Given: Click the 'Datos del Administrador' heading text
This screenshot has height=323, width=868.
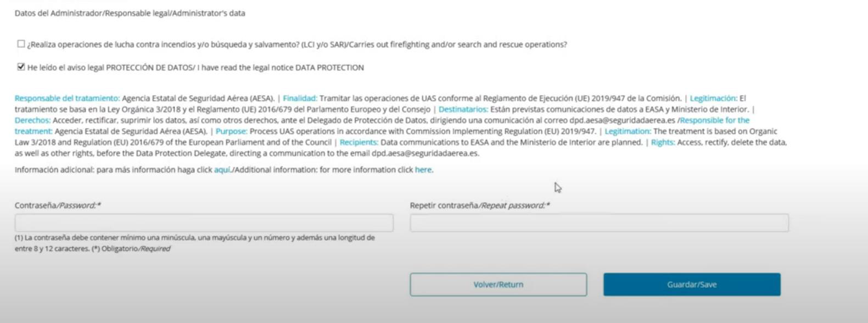Looking at the screenshot, I should 130,13.
